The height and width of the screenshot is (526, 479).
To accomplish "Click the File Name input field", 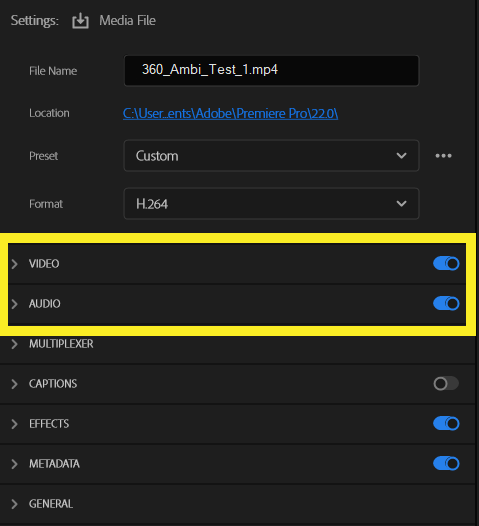I will [271, 71].
